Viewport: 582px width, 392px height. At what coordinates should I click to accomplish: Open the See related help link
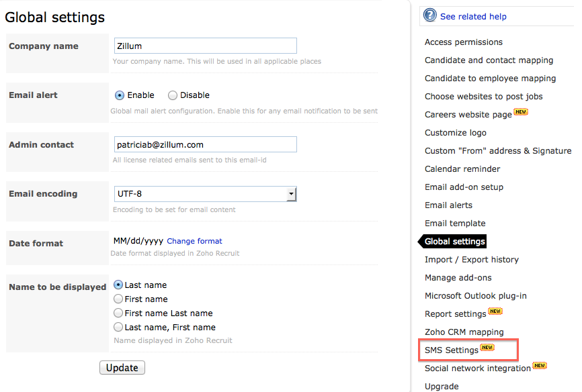pyautogui.click(x=473, y=17)
